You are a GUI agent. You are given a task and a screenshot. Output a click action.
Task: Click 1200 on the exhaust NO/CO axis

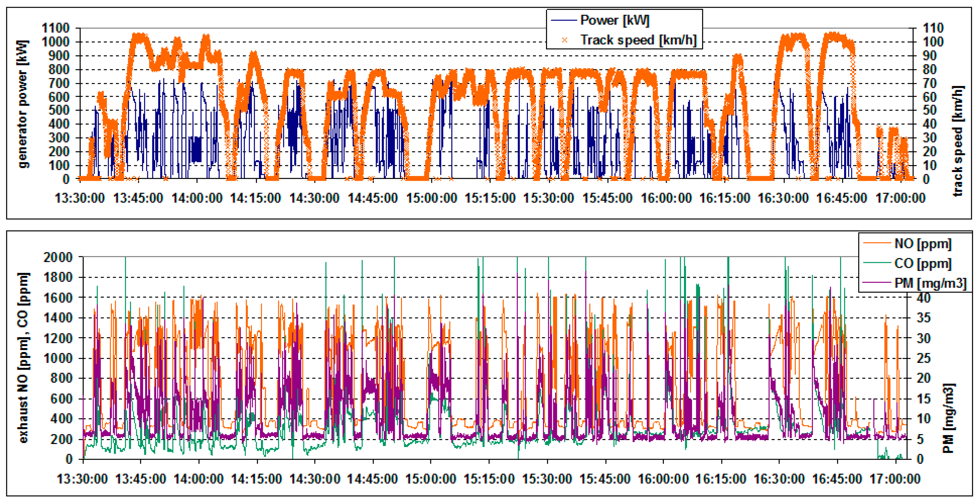pos(58,338)
